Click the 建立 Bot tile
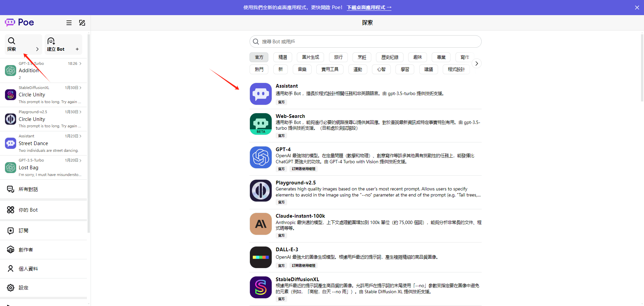The image size is (644, 306). coord(63,45)
